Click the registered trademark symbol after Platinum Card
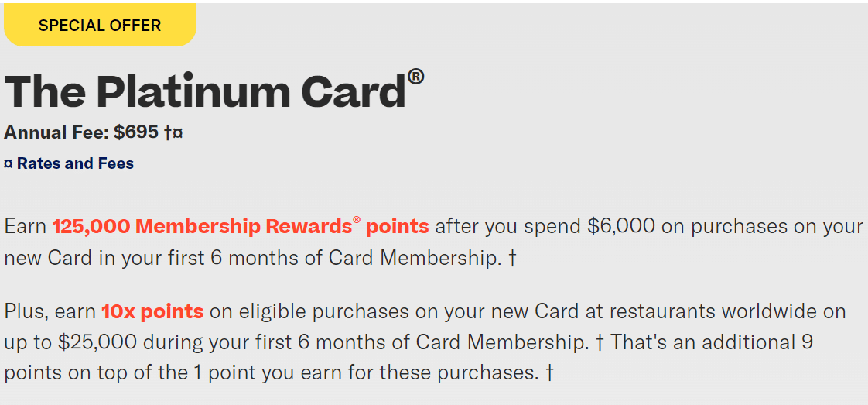The height and width of the screenshot is (405, 868). tap(415, 76)
